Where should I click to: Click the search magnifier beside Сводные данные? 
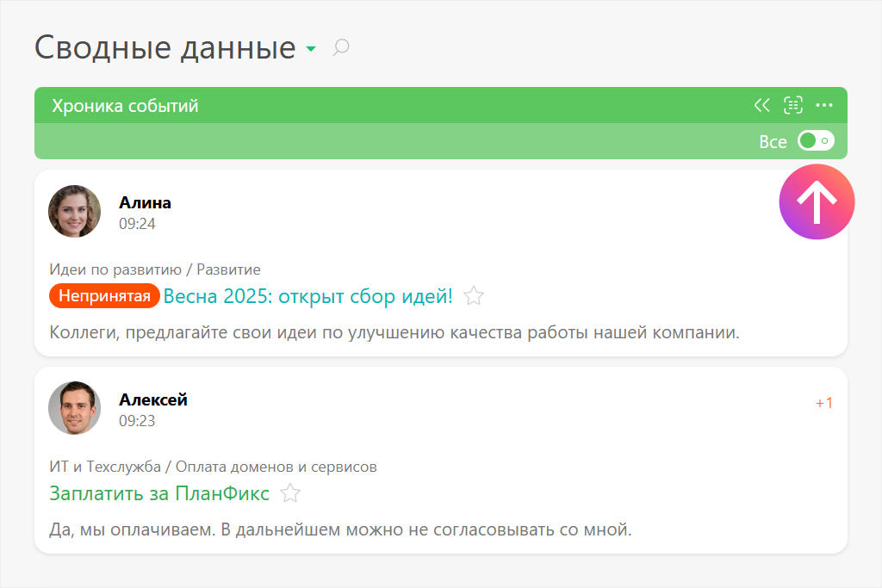pyautogui.click(x=341, y=48)
